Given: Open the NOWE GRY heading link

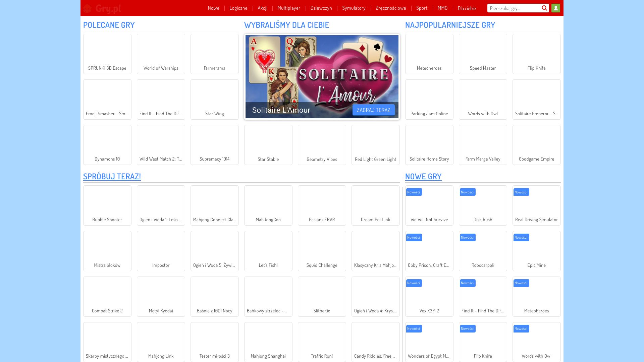Looking at the screenshot, I should (423, 176).
